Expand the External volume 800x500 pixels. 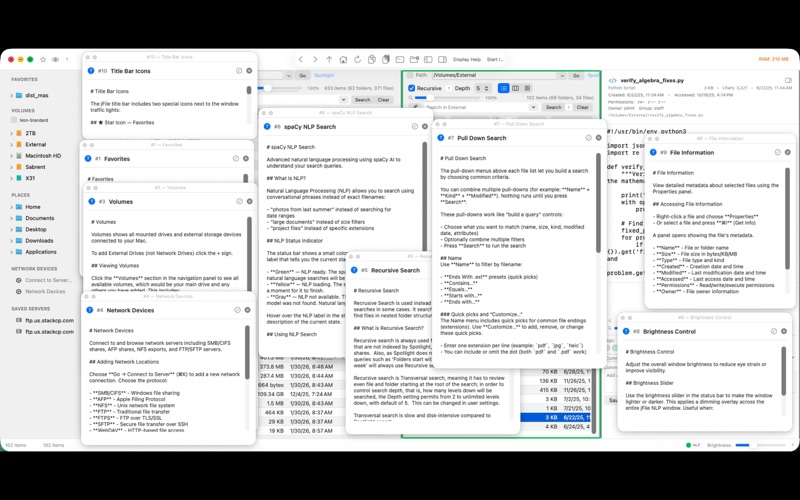pos(11,144)
